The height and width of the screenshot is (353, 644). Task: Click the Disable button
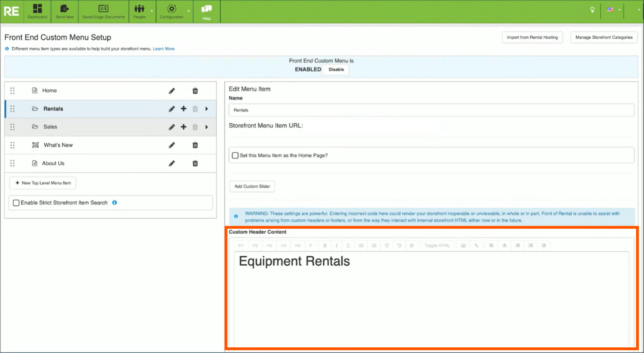tap(336, 70)
